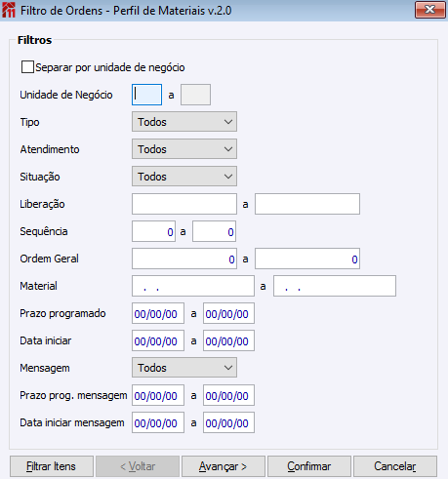Click the Filtrar Itens button
The width and height of the screenshot is (448, 479).
tap(52, 466)
